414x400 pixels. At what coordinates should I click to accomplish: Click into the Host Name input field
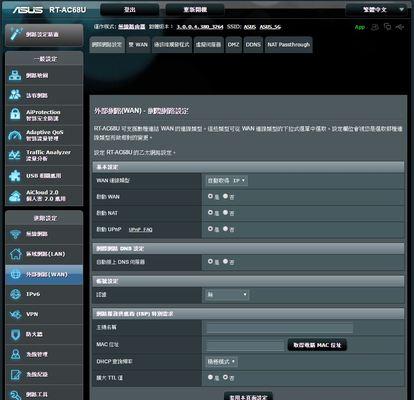tap(279, 328)
